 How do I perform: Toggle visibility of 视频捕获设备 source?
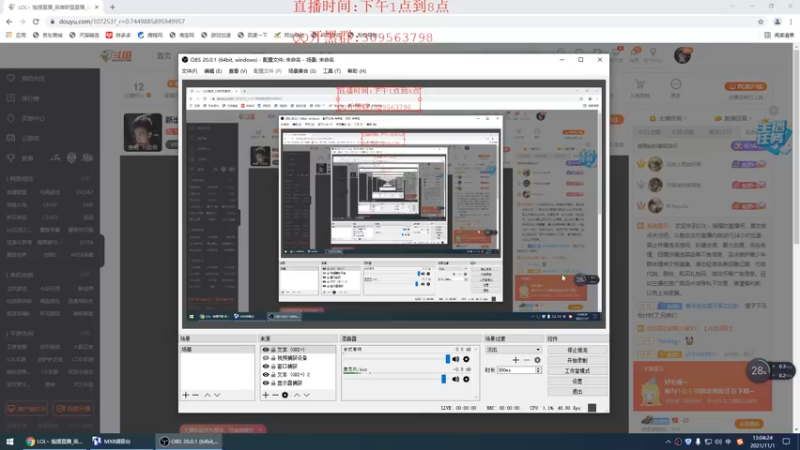pos(266,358)
